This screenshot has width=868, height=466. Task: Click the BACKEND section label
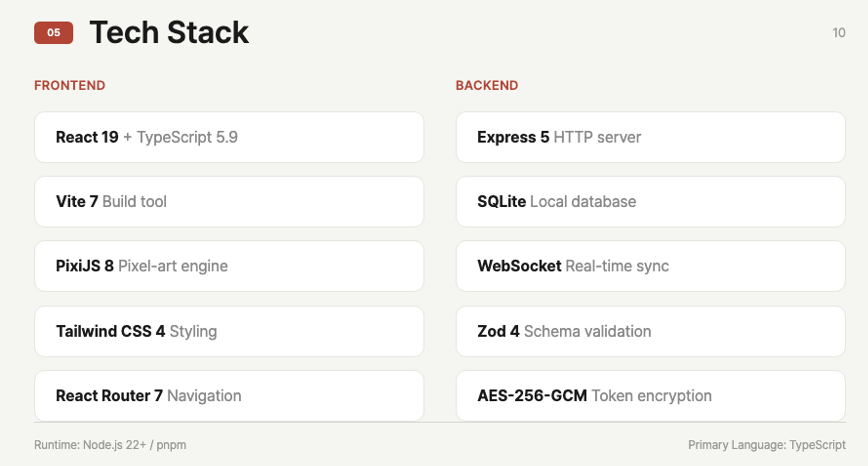pos(486,85)
